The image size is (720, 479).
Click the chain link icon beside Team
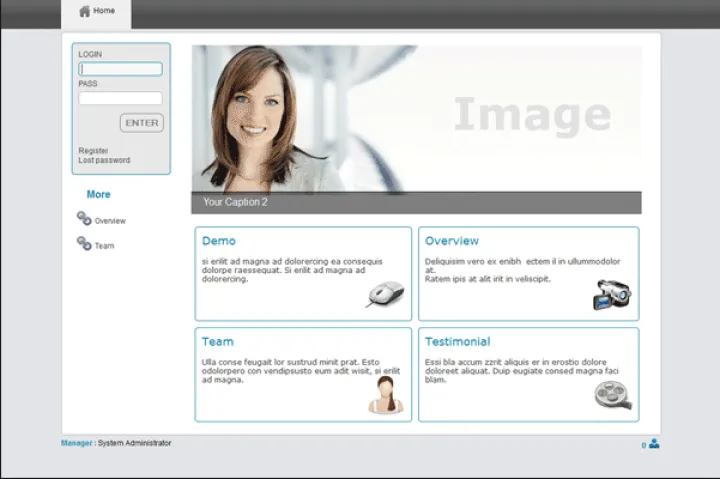pos(84,244)
